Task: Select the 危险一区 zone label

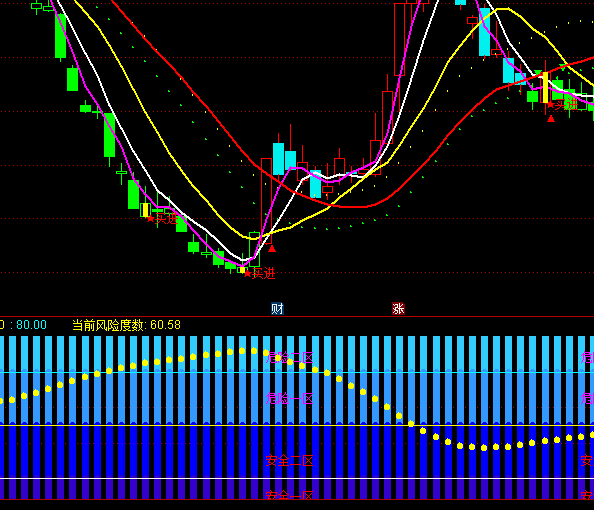Action: point(289,399)
